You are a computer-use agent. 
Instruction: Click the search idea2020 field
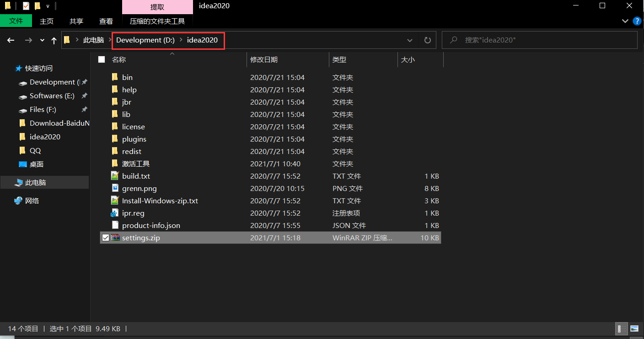pos(540,40)
